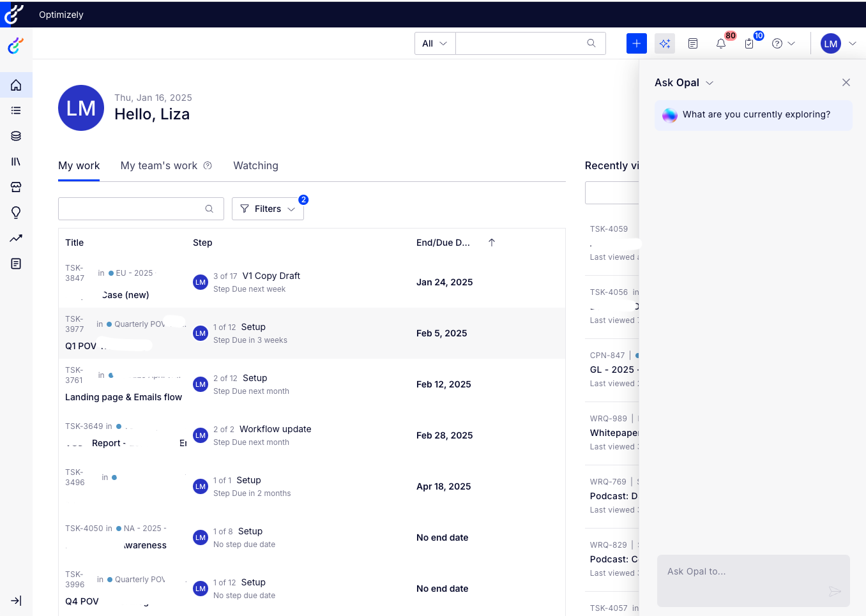Collapse the left sidebar using the arrow toggle
This screenshot has height=616, width=866.
[x=16, y=601]
